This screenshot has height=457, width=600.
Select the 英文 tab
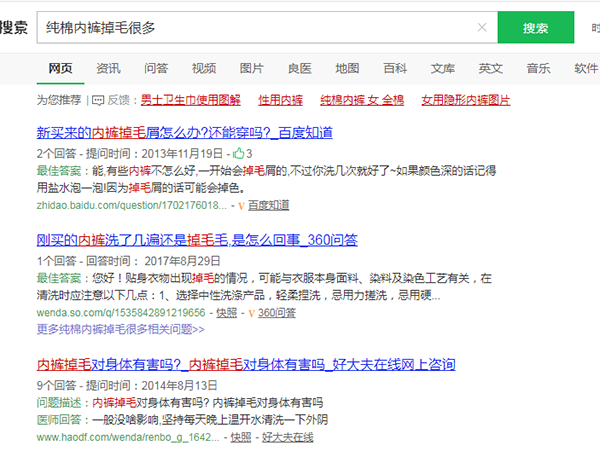(491, 69)
